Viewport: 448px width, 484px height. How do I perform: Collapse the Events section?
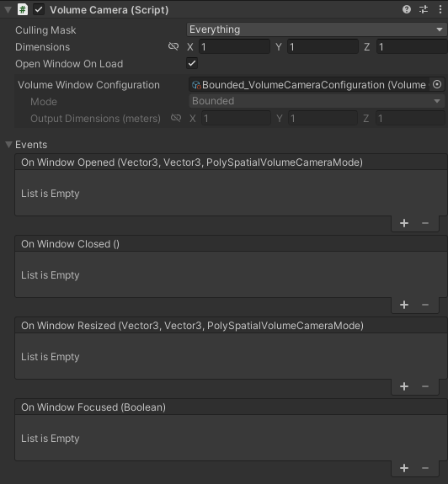8,145
